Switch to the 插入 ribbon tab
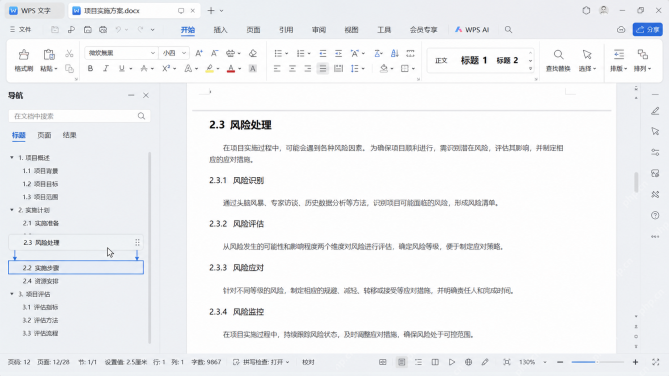This screenshot has width=669, height=376. pos(220,29)
